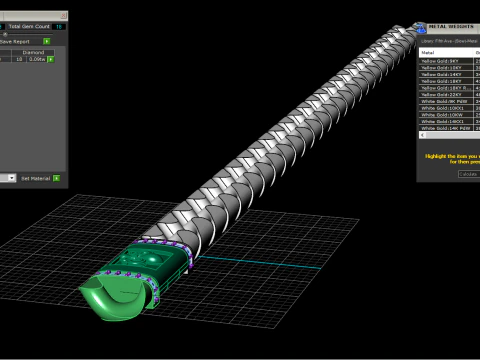The height and width of the screenshot is (360, 480).
Task: Click the Diamond column header
Action: click(33, 52)
